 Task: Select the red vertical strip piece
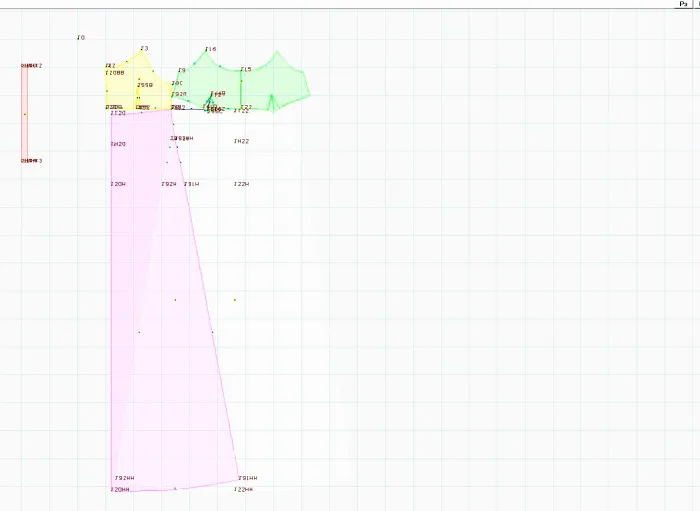pos(25,113)
